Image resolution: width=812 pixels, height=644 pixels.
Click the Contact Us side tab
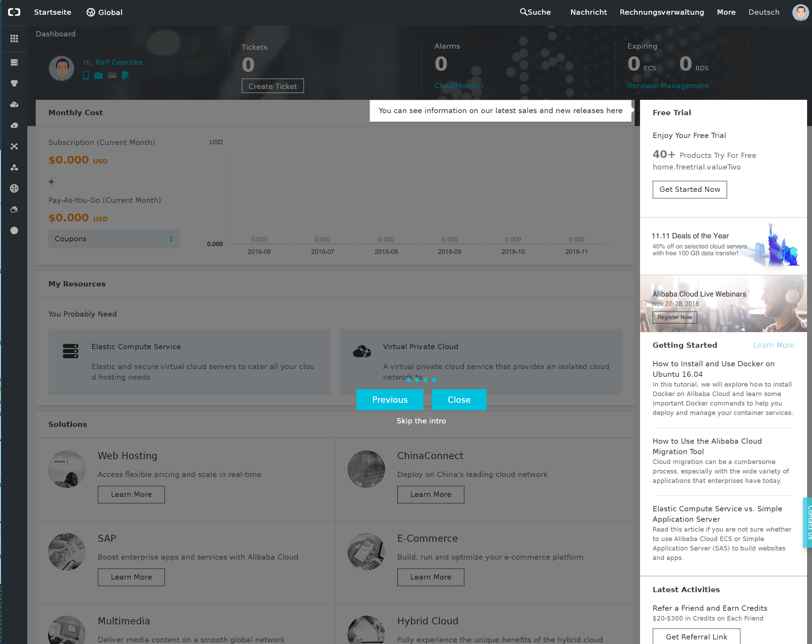tap(808, 523)
